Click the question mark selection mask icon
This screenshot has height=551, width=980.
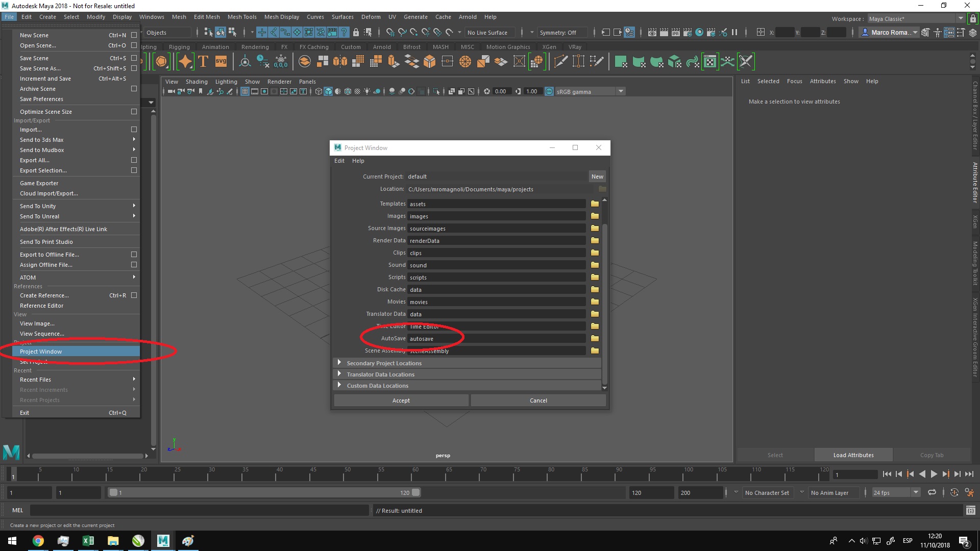[x=344, y=32]
